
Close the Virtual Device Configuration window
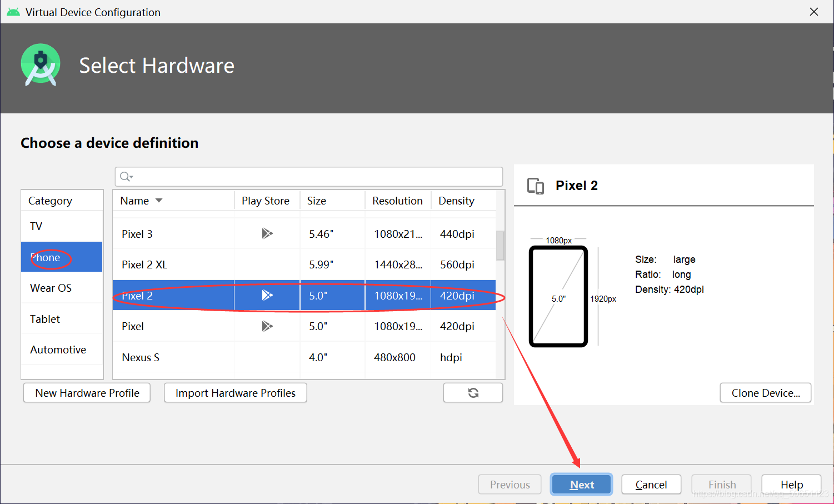tap(814, 12)
